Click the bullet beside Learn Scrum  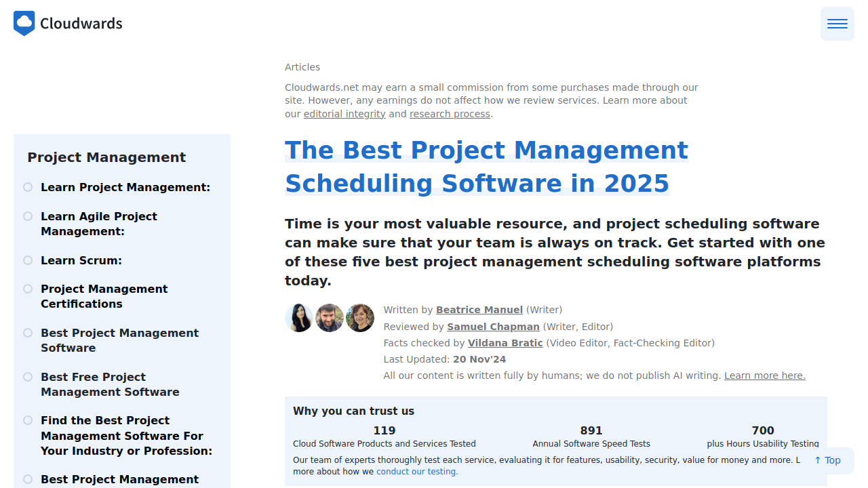pos(28,260)
